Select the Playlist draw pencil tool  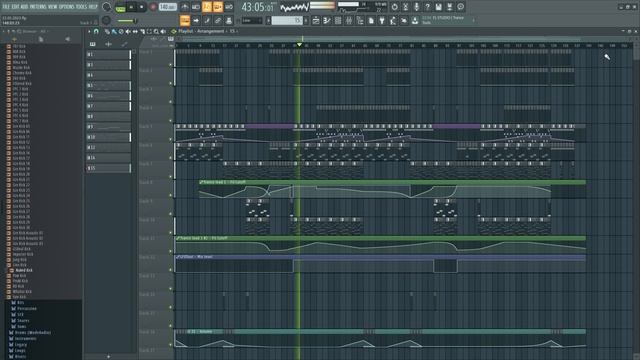click(x=107, y=31)
